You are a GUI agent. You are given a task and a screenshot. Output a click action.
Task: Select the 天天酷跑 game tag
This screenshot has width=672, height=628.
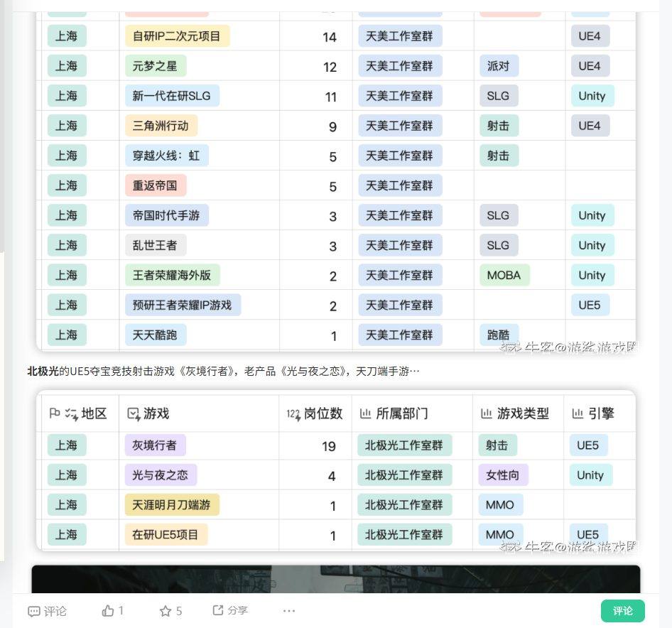pos(156,335)
